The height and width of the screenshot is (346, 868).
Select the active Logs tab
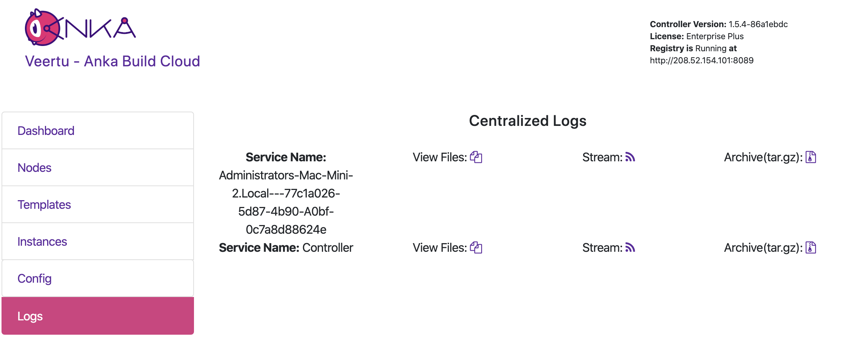click(30, 316)
